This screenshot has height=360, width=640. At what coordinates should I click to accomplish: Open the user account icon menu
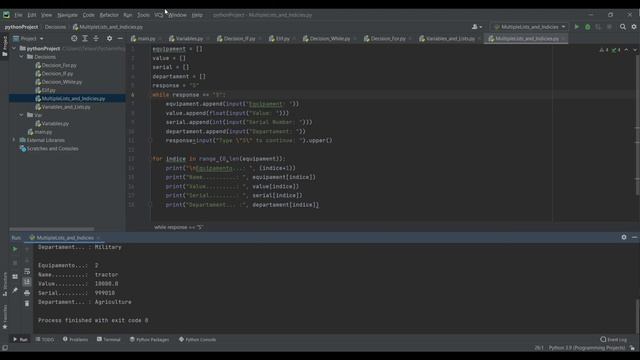(477, 27)
